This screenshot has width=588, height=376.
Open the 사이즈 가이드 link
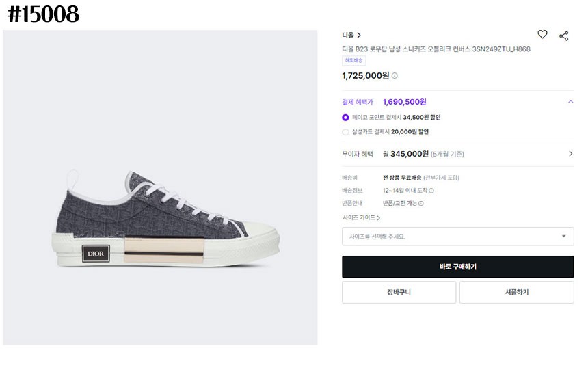coord(361,217)
